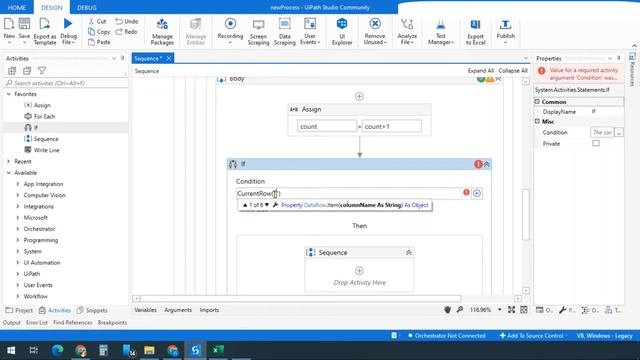The height and width of the screenshot is (360, 640).
Task: Open the Recording menu
Action: (x=230, y=31)
